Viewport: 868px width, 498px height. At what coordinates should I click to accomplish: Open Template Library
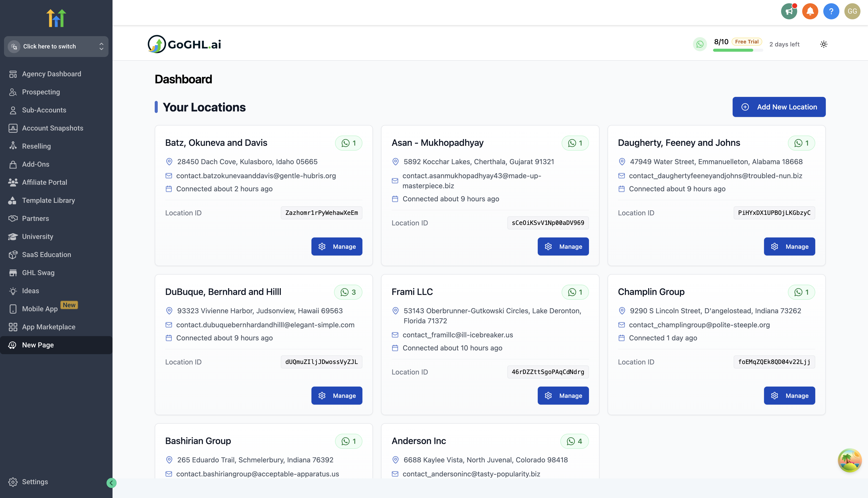point(56,201)
